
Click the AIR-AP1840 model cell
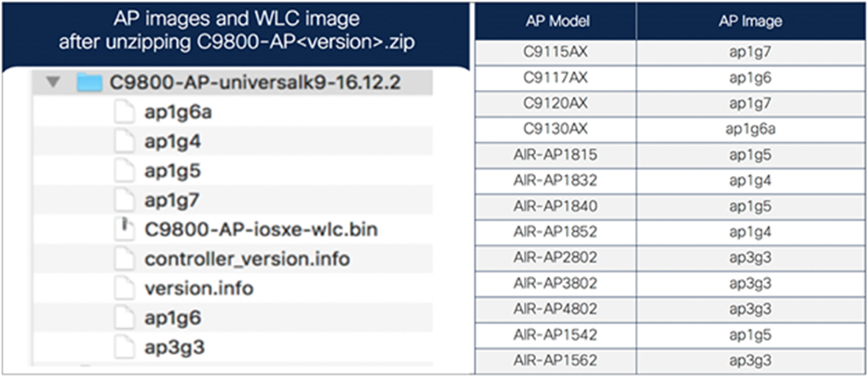pyautogui.click(x=555, y=206)
